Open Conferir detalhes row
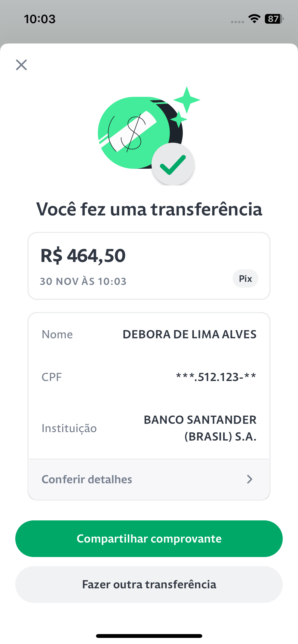 149,479
